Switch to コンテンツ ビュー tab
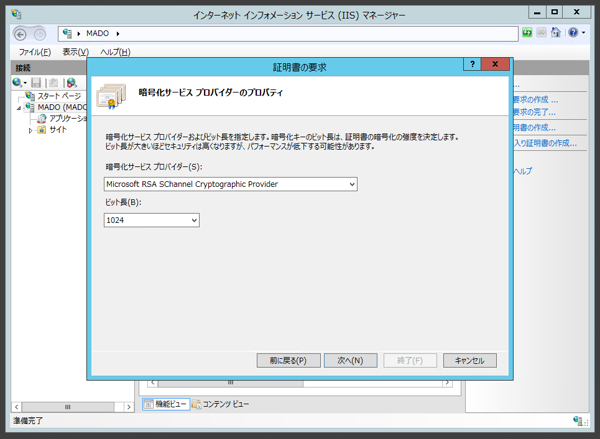This screenshot has width=600, height=439. [x=220, y=404]
